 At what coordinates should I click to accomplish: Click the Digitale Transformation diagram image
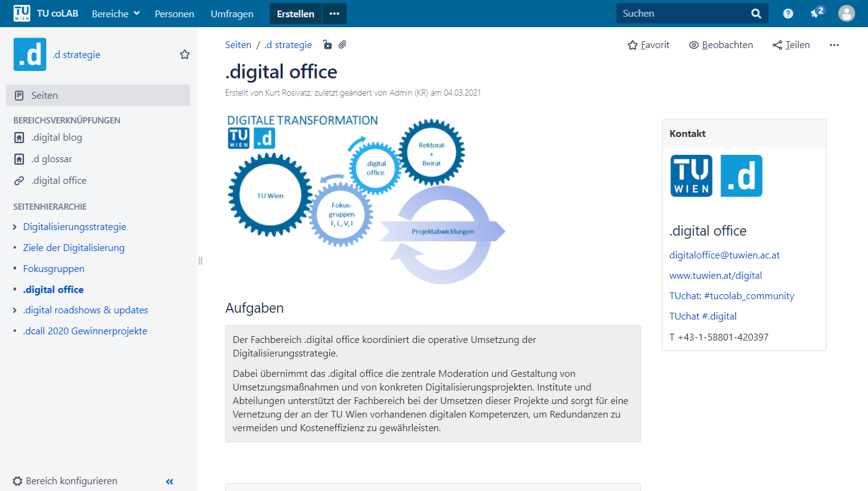pos(366,200)
